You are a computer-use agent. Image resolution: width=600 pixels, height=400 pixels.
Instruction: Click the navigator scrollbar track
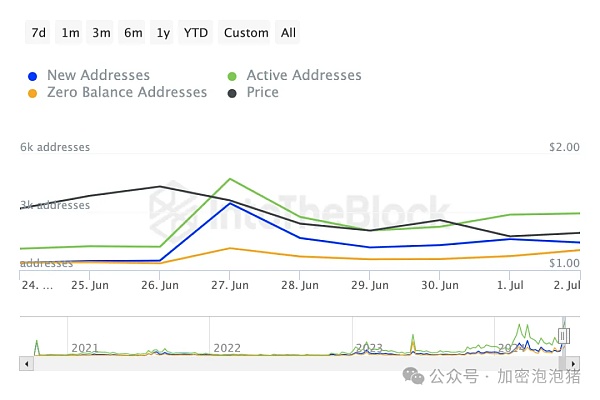(x=300, y=363)
